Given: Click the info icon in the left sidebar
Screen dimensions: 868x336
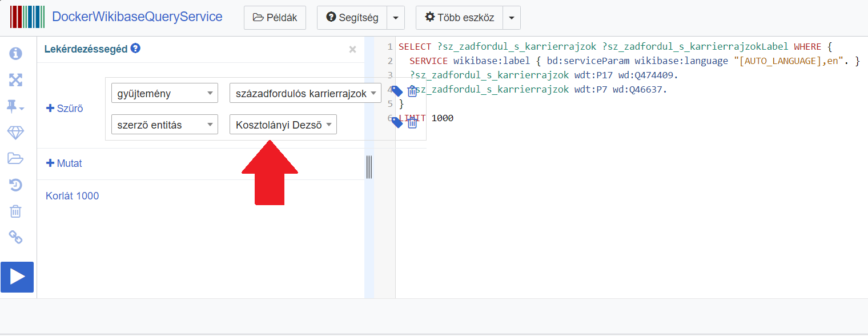Looking at the screenshot, I should coord(15,54).
